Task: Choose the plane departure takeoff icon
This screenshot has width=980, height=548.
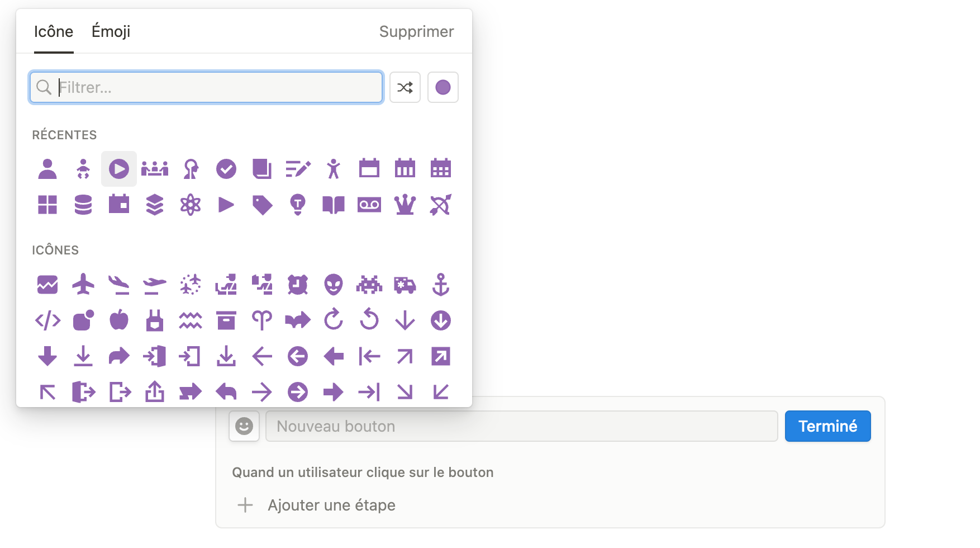Action: [155, 285]
